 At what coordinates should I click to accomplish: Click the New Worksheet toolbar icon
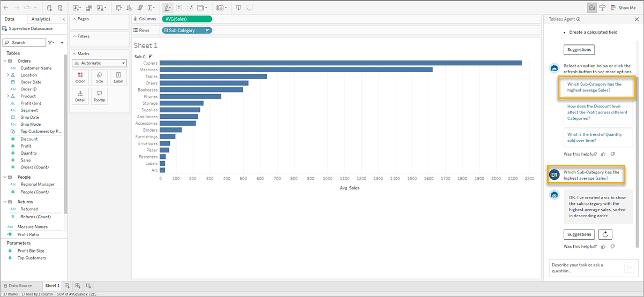[76, 8]
